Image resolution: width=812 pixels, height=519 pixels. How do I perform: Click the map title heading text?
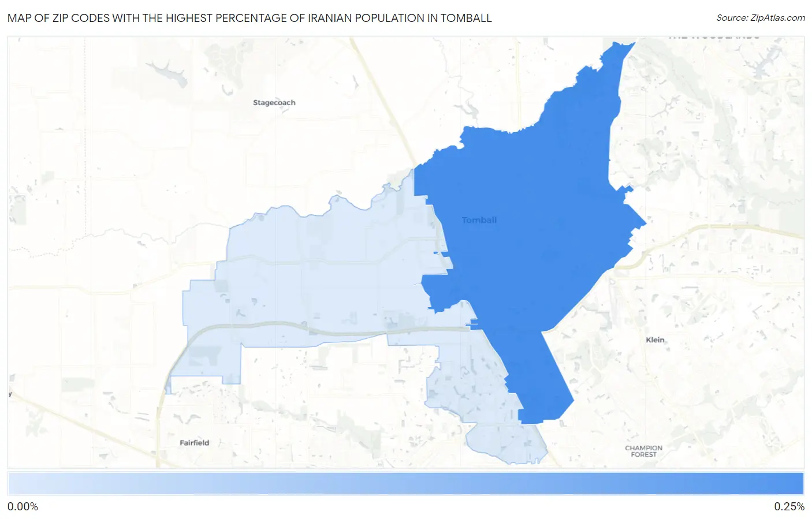pyautogui.click(x=249, y=18)
